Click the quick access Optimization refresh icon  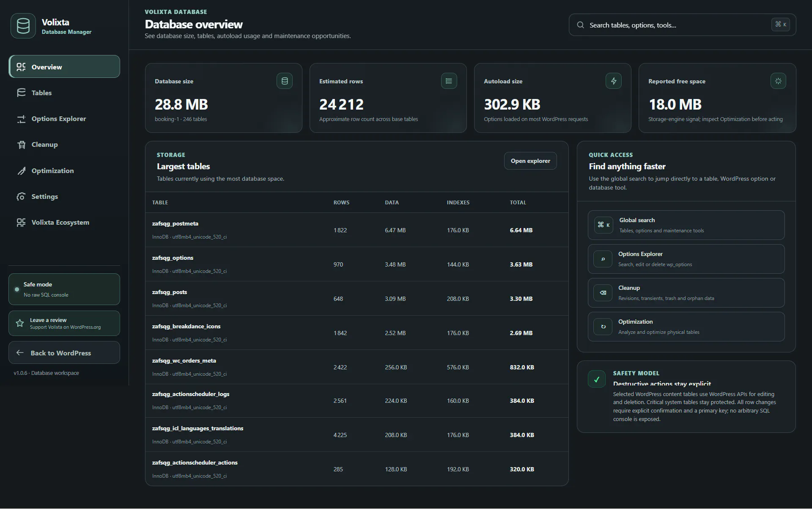pos(603,327)
